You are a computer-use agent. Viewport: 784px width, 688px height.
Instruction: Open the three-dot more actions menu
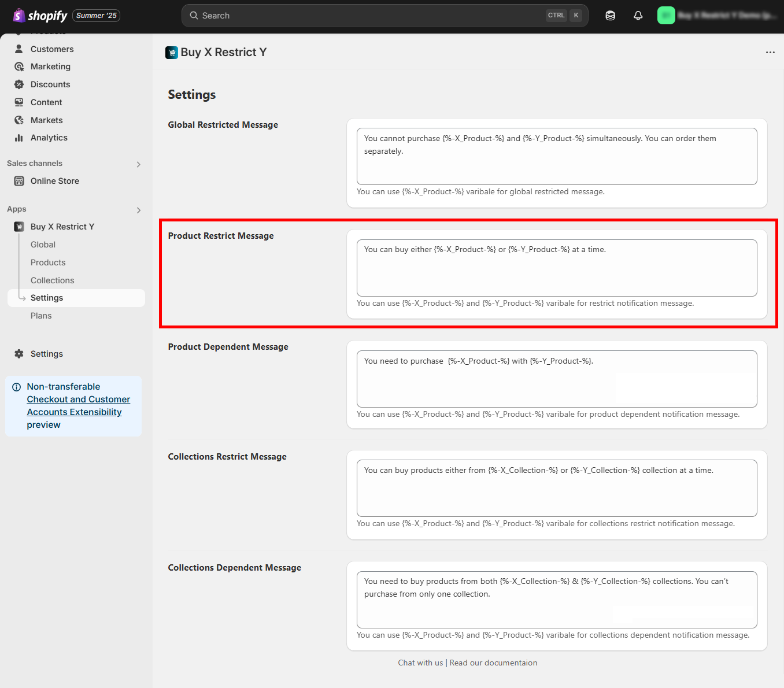770,53
